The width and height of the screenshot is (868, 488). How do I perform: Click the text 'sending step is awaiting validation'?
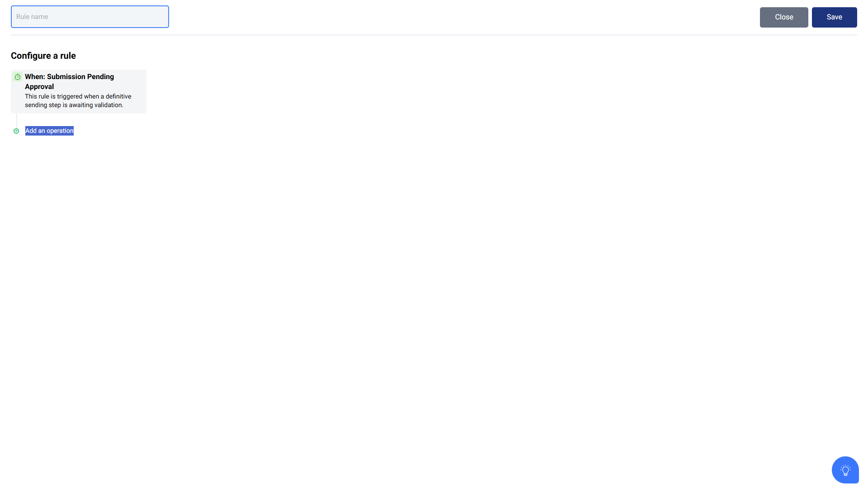point(74,105)
